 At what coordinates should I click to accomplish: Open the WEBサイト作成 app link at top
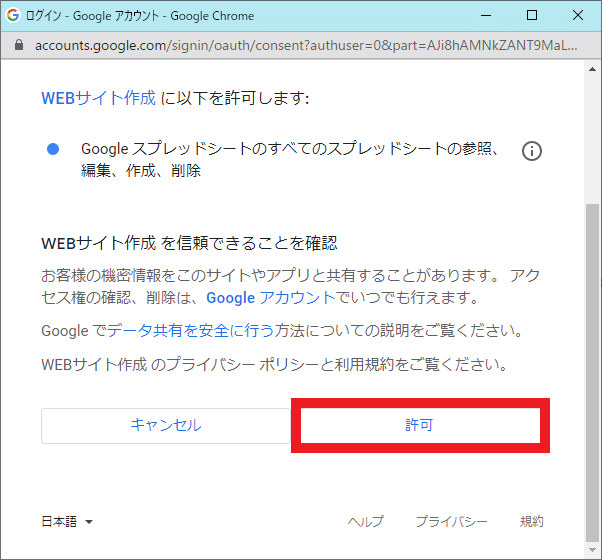pos(99,98)
